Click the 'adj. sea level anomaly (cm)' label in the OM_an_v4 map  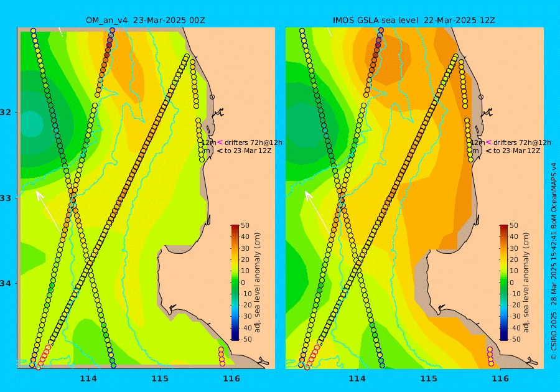(x=257, y=282)
